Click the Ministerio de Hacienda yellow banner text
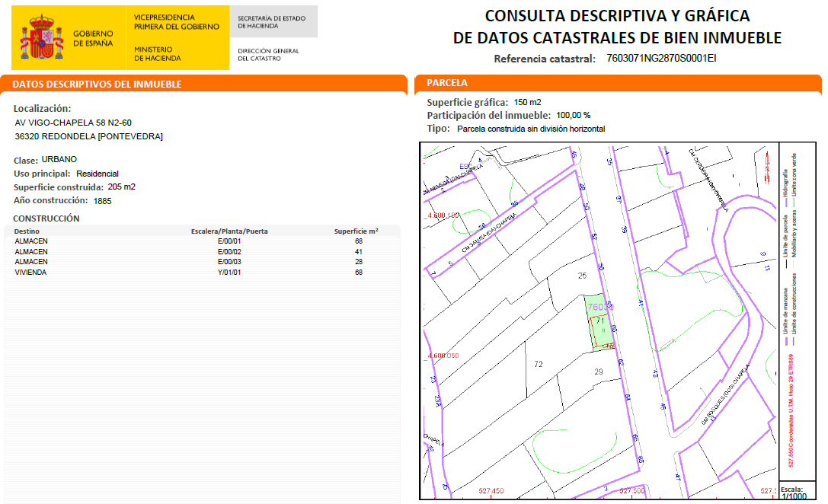 158,53
